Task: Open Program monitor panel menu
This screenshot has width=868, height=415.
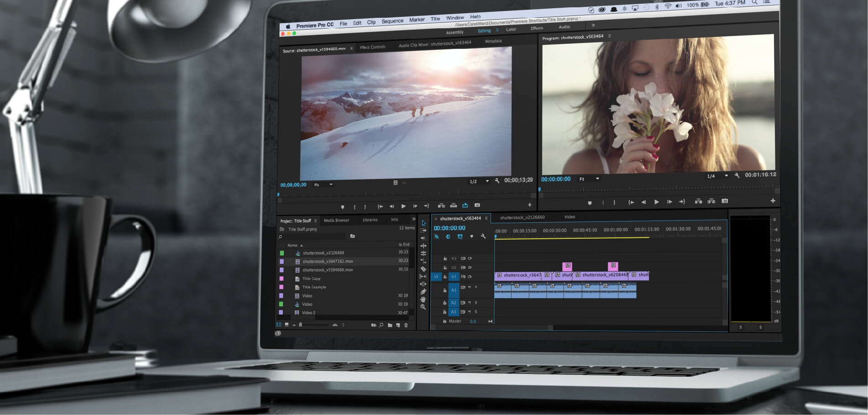Action: (x=610, y=36)
